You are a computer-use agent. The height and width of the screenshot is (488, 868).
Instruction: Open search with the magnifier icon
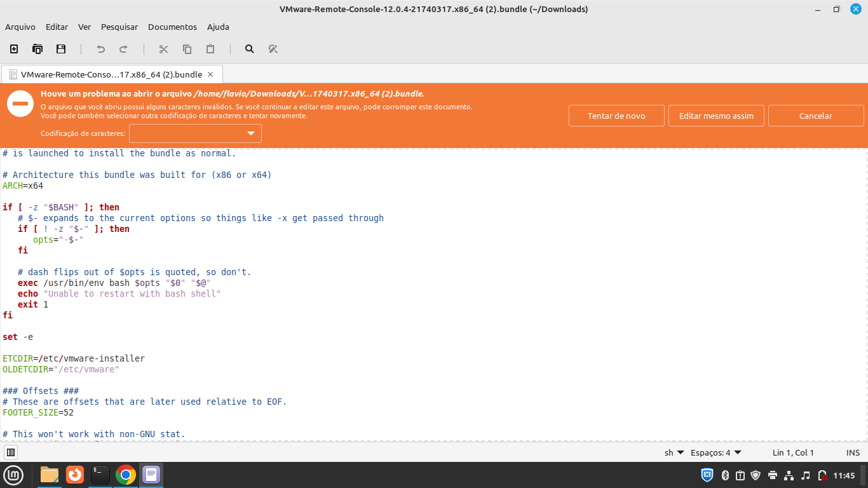tap(250, 49)
